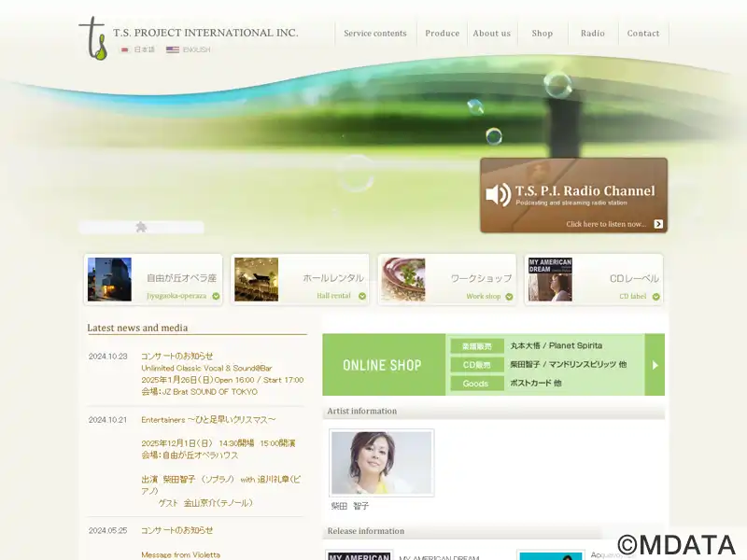Click the artist name 柴田 智子
Viewport: 747px width, 560px height.
coord(350,506)
